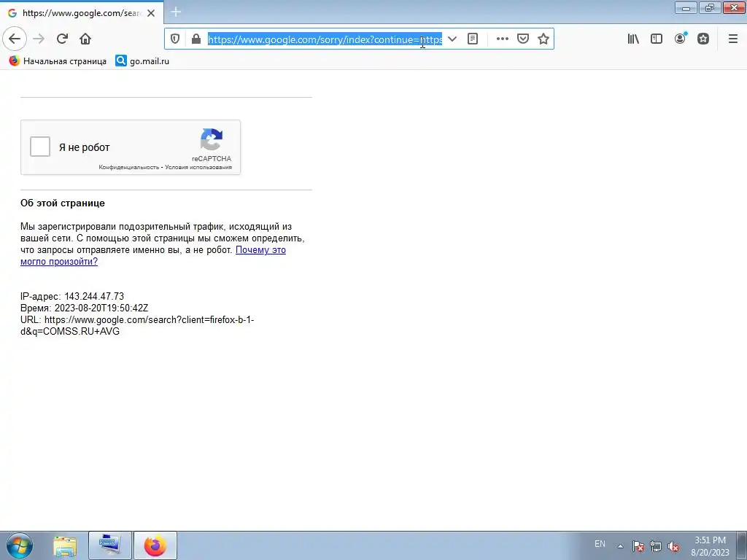Open the Firefox home page
This screenshot has width=747, height=560.
(x=85, y=39)
